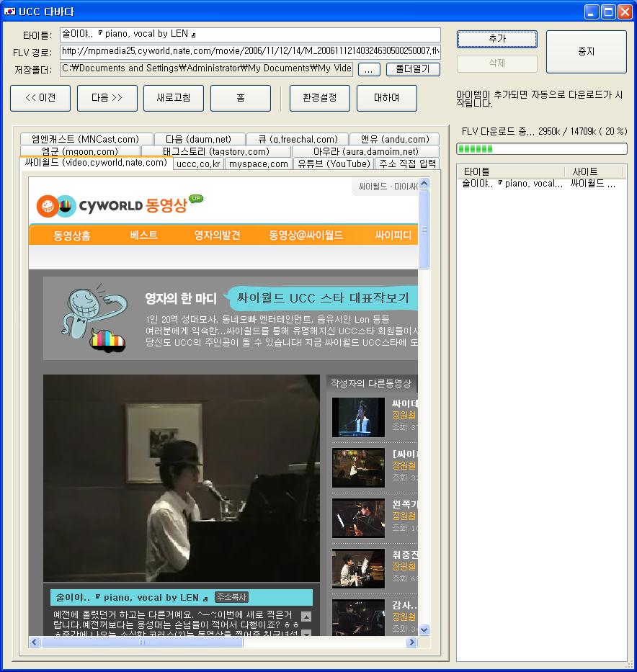Screen dimensions: 637x672
Task: Sort list by 타이틀 column header
Action: point(511,171)
